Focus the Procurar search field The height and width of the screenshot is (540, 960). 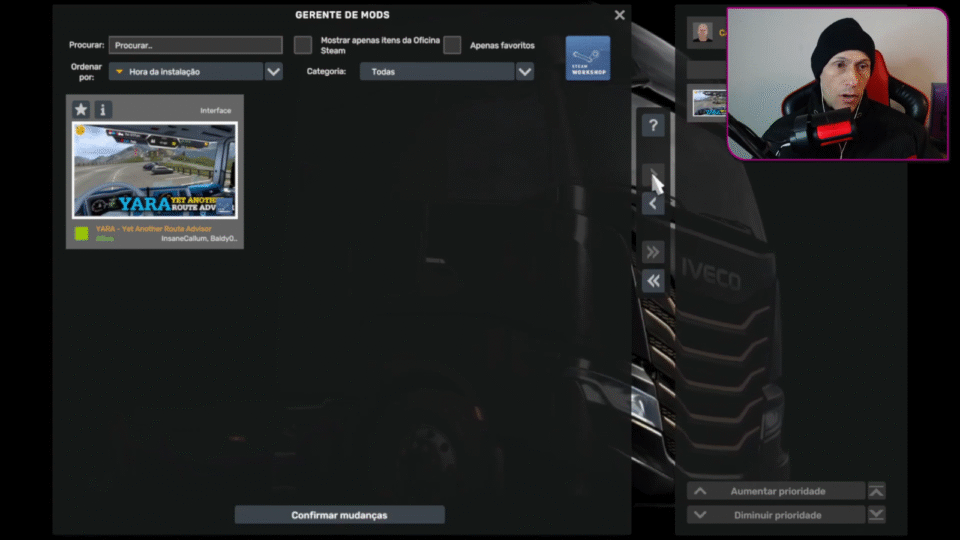tap(196, 45)
